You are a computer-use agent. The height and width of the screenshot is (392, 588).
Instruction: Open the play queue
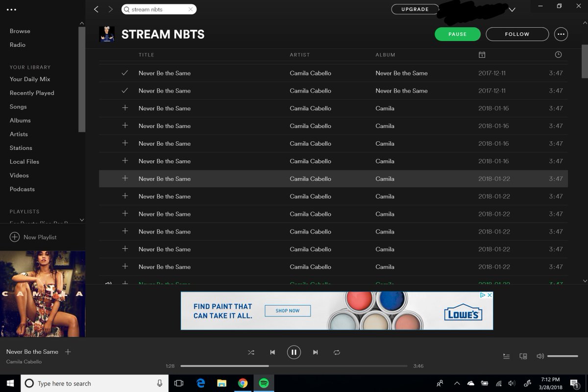click(x=507, y=356)
